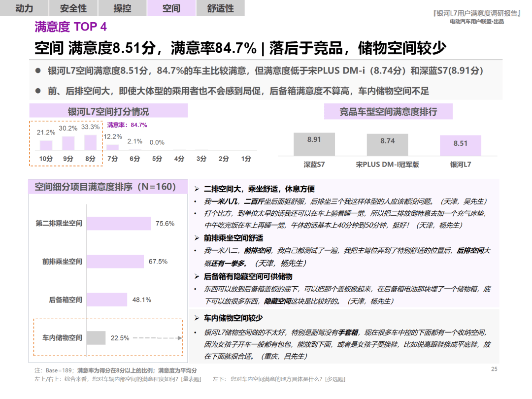Click the 1分 axis label

click(x=246, y=159)
